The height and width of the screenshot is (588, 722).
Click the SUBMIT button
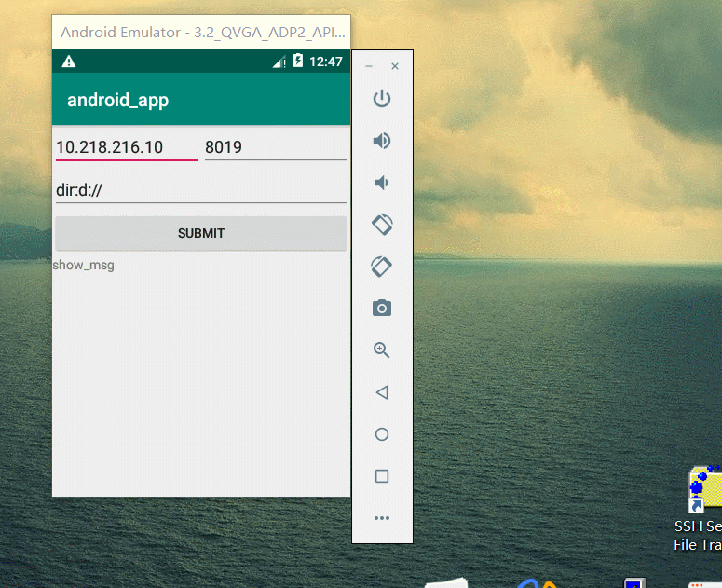(201, 233)
